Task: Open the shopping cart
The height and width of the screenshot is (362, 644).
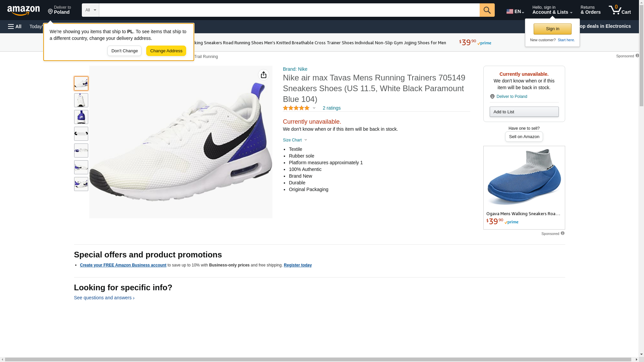Action: [620, 10]
